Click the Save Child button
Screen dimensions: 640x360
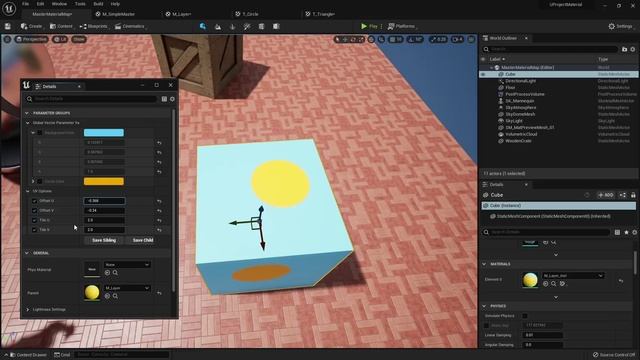coord(143,240)
